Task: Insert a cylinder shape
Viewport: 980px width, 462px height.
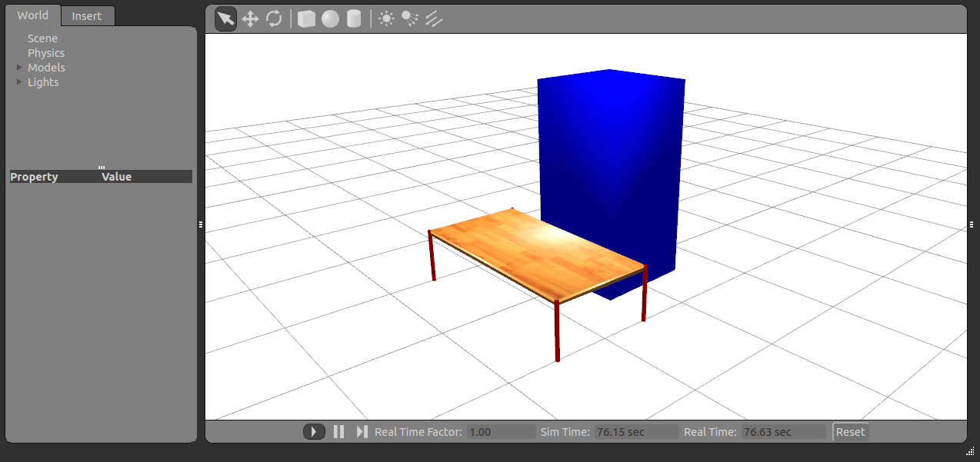Action: pyautogui.click(x=354, y=19)
